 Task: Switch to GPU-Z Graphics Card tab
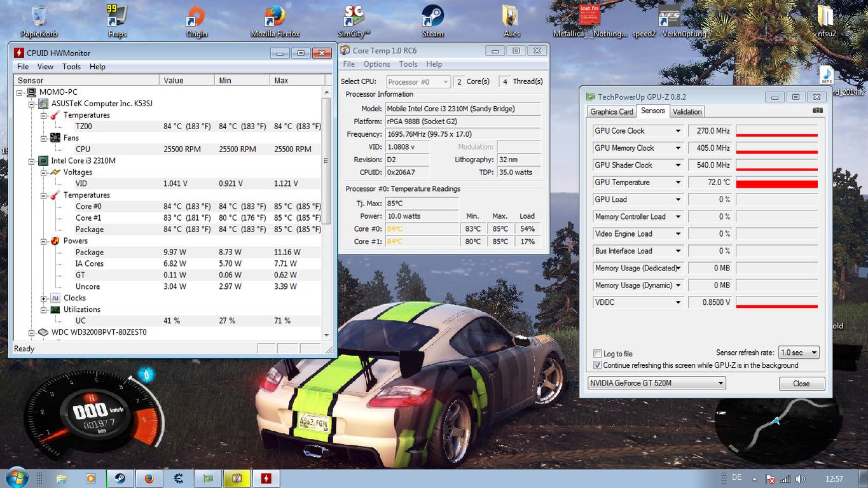[612, 112]
